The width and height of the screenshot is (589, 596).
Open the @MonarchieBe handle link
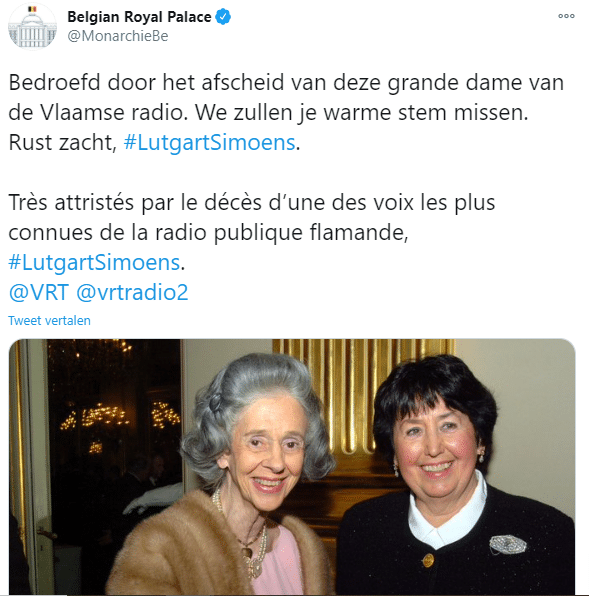[x=118, y=36]
